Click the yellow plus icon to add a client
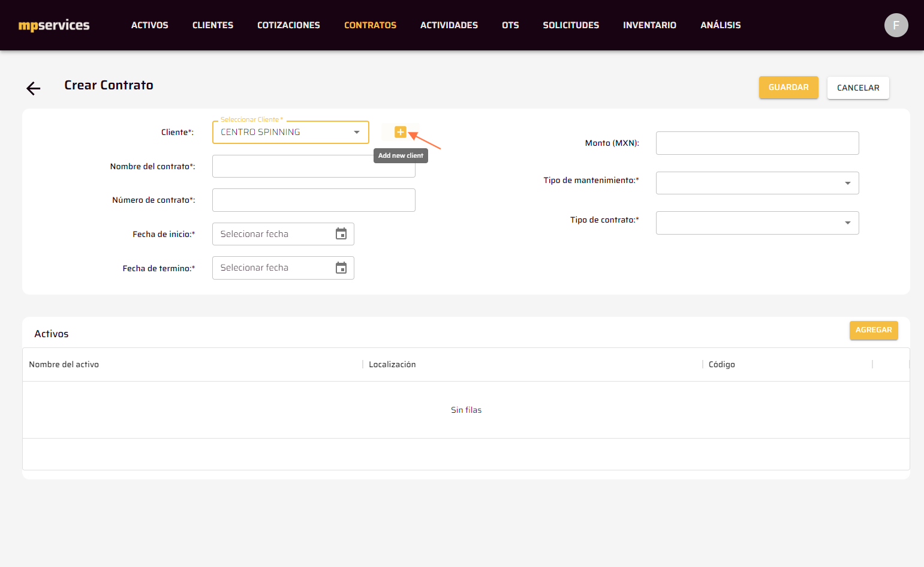Screen dimensions: 924x567 [401, 132]
